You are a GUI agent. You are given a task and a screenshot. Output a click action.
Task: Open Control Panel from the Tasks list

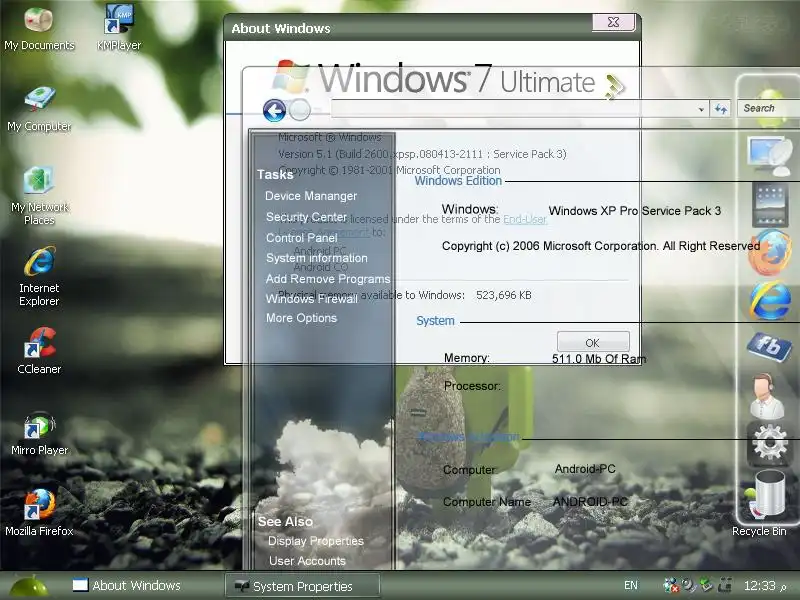(x=302, y=238)
